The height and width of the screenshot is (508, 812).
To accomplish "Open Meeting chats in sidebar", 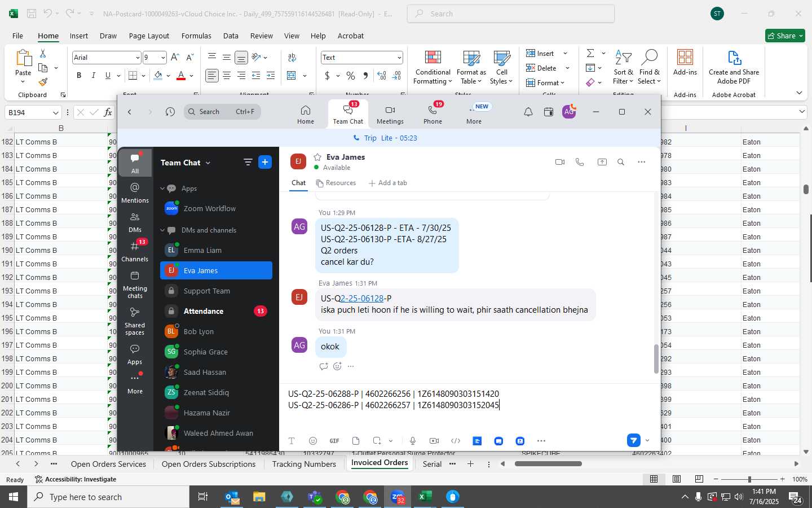I will pyautogui.click(x=135, y=284).
